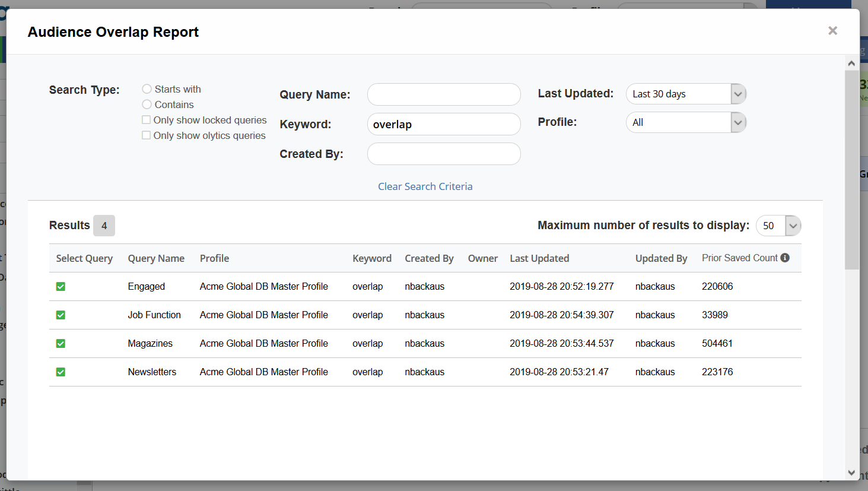
Task: Select the Contains radio button
Action: (x=147, y=104)
